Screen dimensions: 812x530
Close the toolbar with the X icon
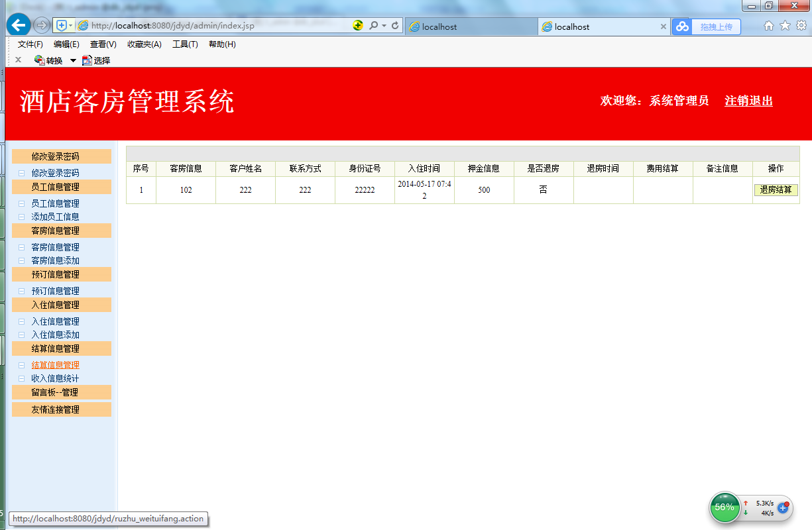(18, 60)
